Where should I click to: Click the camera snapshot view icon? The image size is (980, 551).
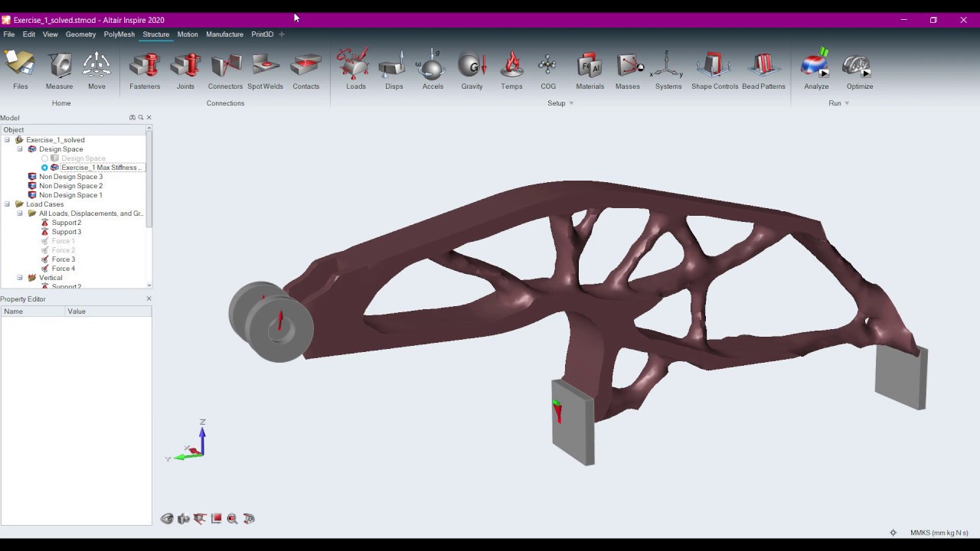click(184, 519)
